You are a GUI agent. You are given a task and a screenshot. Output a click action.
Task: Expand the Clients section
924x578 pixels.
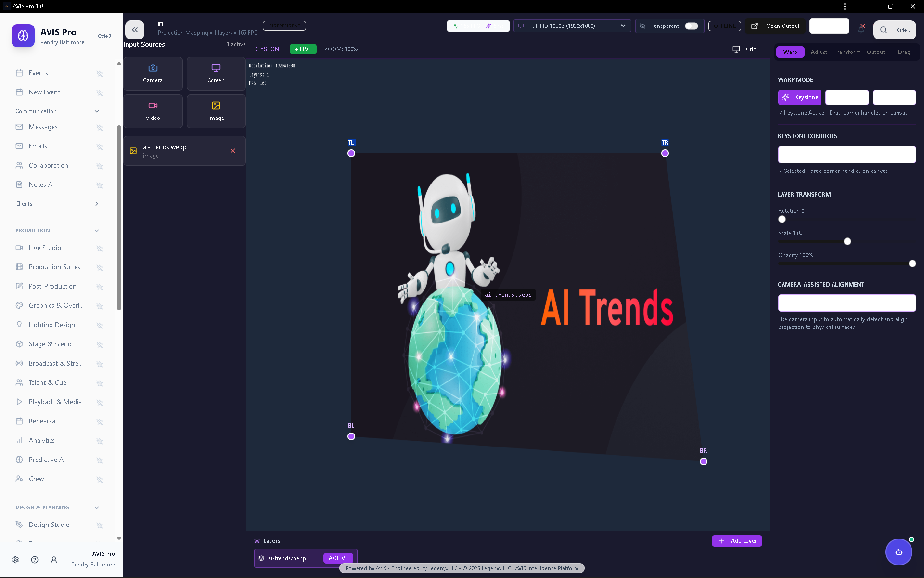point(97,204)
